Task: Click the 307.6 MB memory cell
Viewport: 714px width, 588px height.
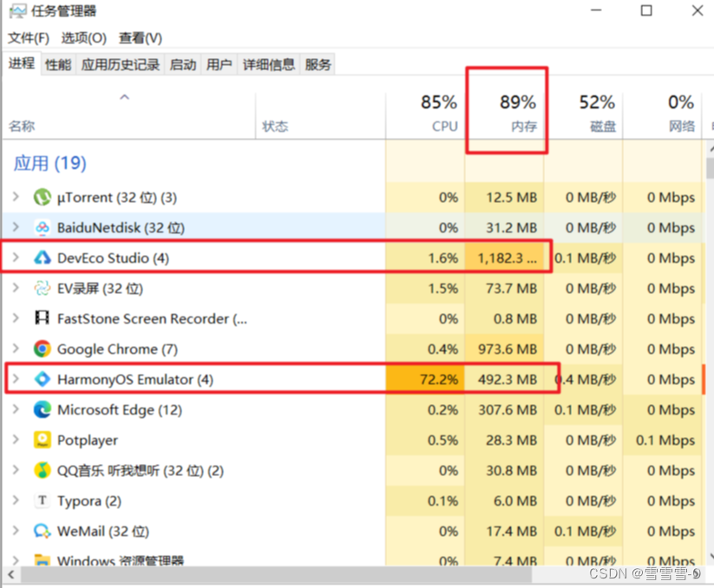Action: [504, 409]
